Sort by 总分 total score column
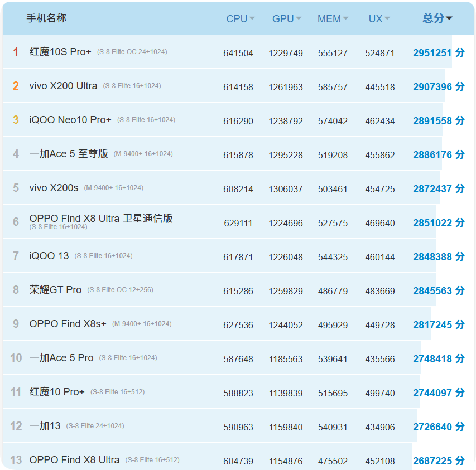The image size is (476, 470). [437, 18]
